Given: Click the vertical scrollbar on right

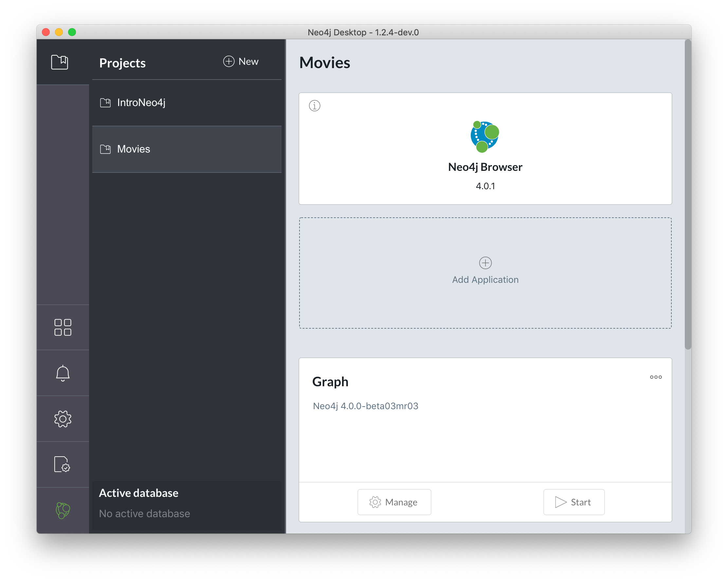Looking at the screenshot, I should tap(687, 194).
